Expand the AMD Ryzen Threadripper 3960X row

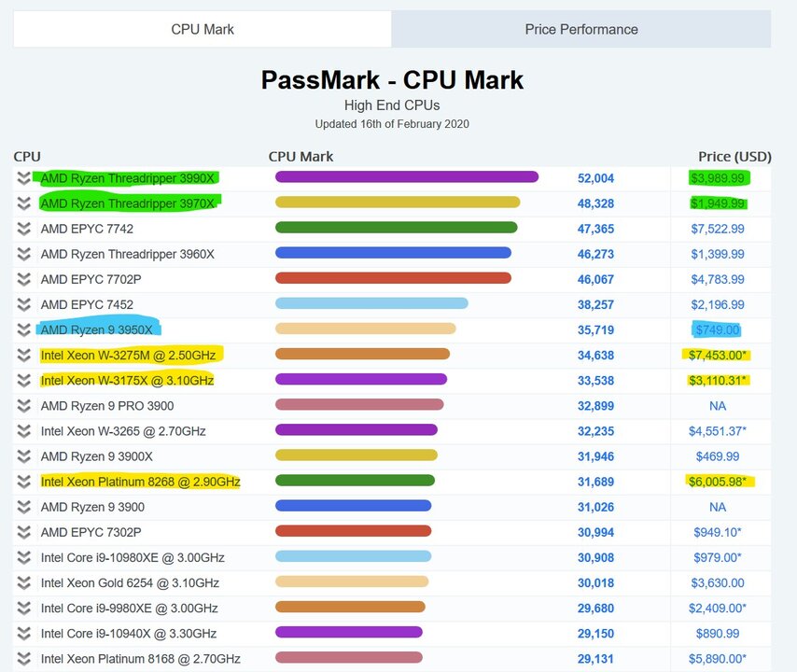tap(23, 254)
